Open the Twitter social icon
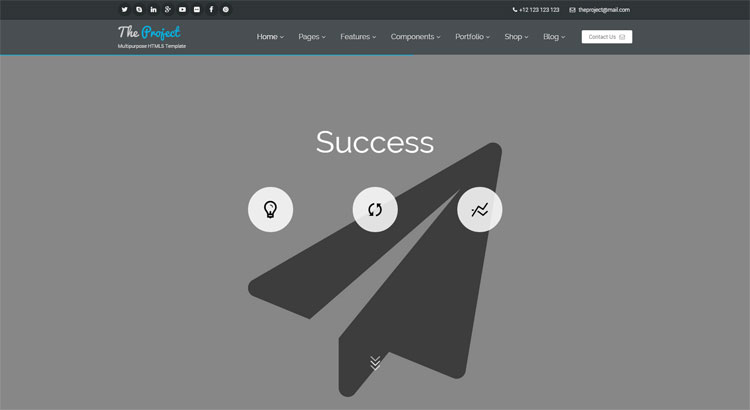This screenshot has height=410, width=750. pos(124,9)
